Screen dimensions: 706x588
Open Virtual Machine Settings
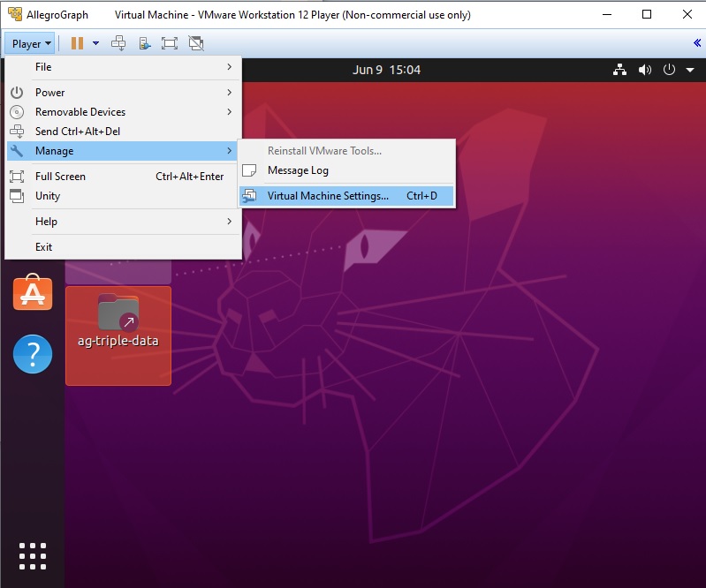346,196
